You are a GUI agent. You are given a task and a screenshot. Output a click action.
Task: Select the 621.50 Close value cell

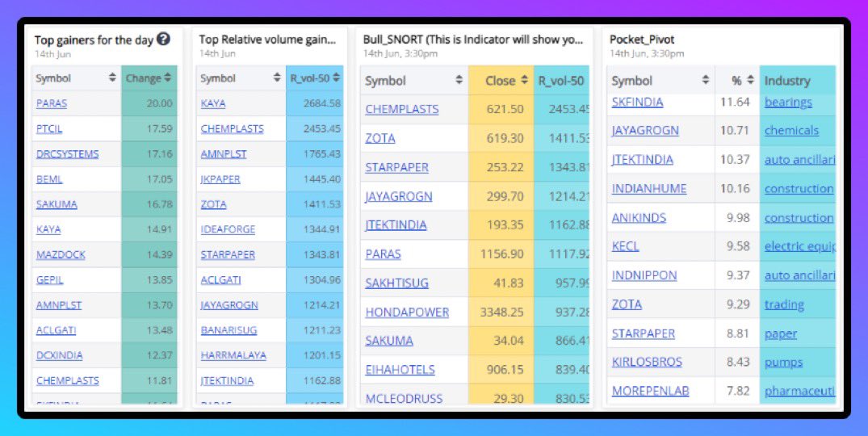point(501,110)
